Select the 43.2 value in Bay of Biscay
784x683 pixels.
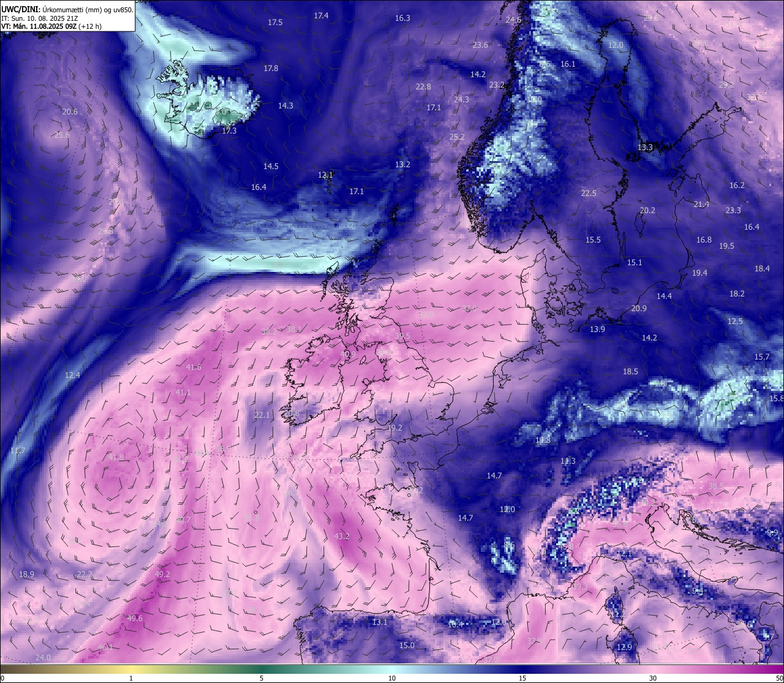pyautogui.click(x=342, y=537)
